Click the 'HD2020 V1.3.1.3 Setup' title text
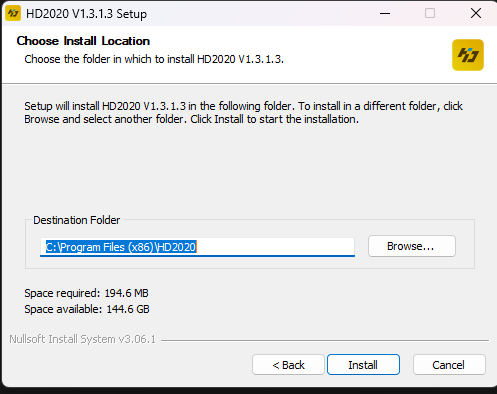The image size is (497, 394). (x=86, y=14)
